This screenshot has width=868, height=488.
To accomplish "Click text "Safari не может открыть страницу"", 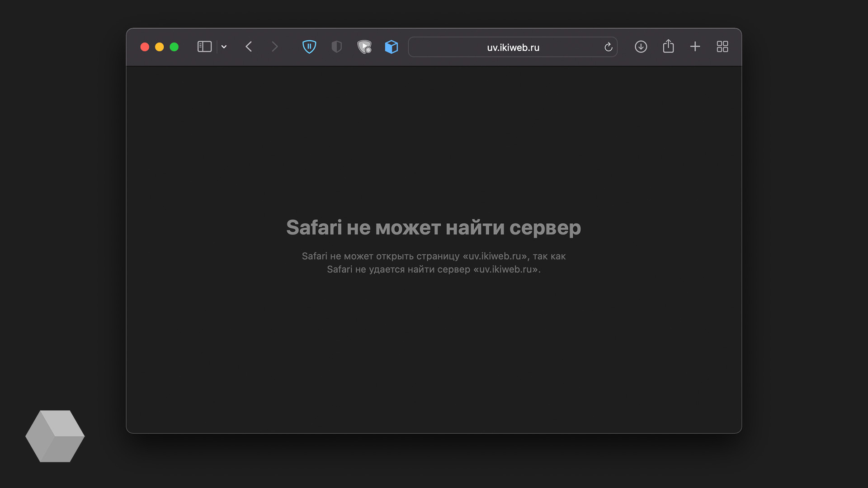I will coord(381,256).
